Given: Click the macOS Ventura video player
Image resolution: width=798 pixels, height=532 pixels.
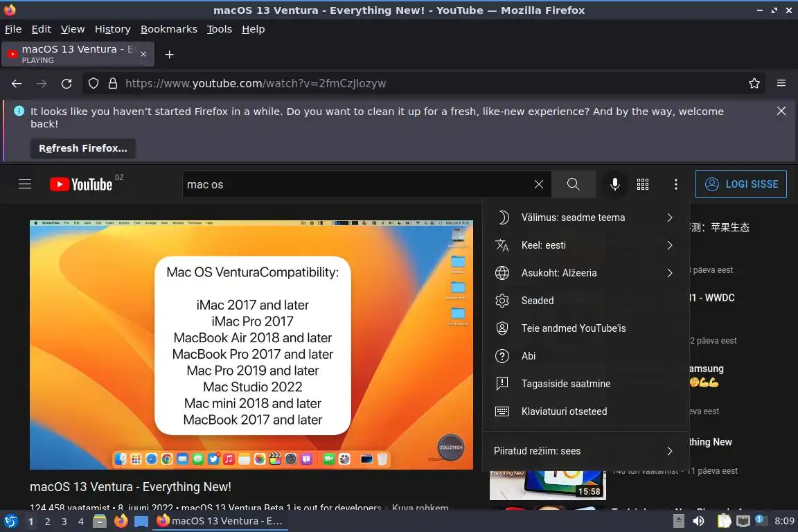Looking at the screenshot, I should (251, 345).
